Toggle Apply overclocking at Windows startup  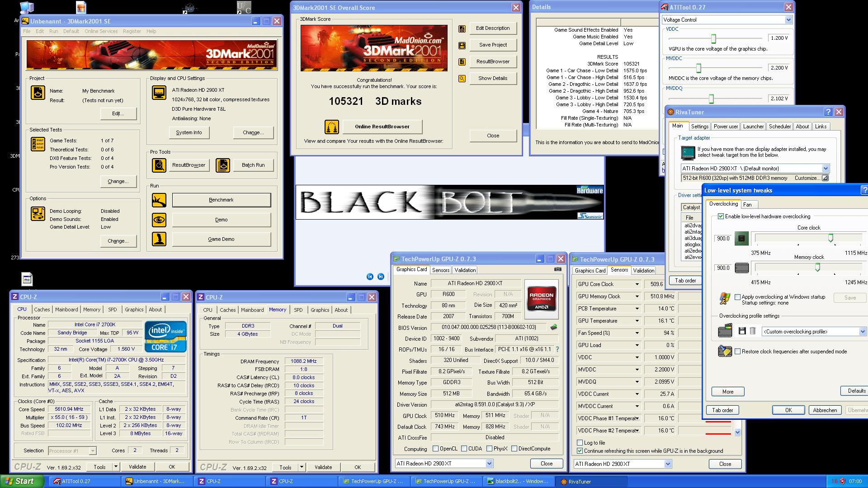(738, 297)
